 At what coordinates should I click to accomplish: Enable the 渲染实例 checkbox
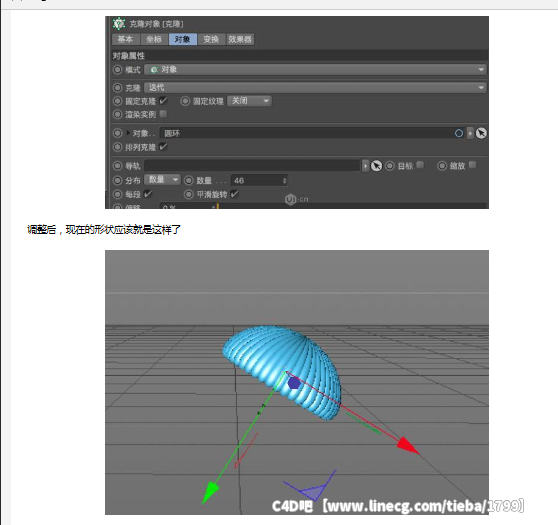coord(163,114)
